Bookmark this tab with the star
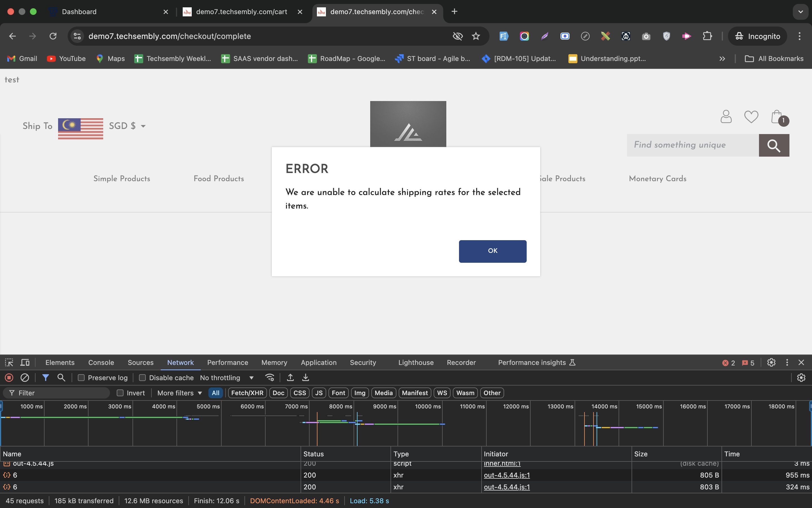812x508 pixels. 476,36
